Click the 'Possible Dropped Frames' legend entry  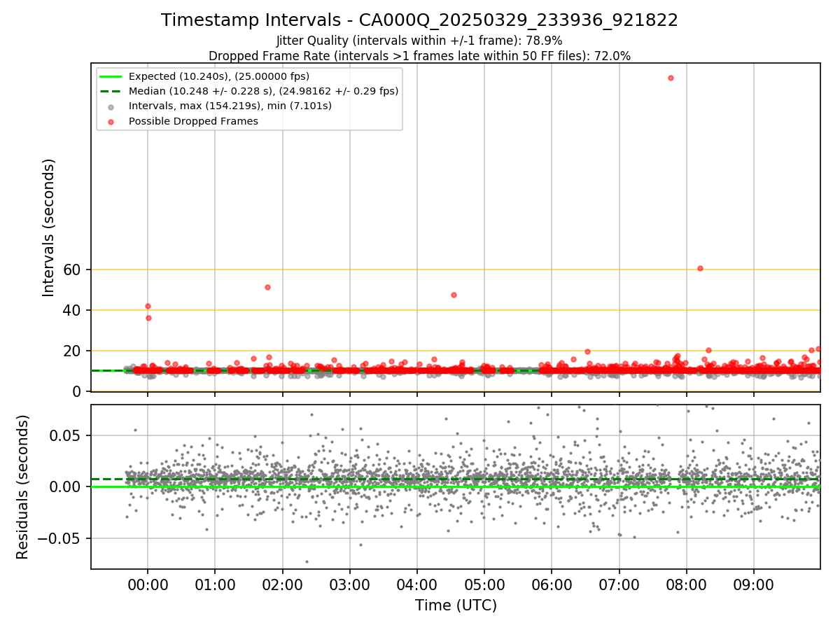[x=193, y=121]
